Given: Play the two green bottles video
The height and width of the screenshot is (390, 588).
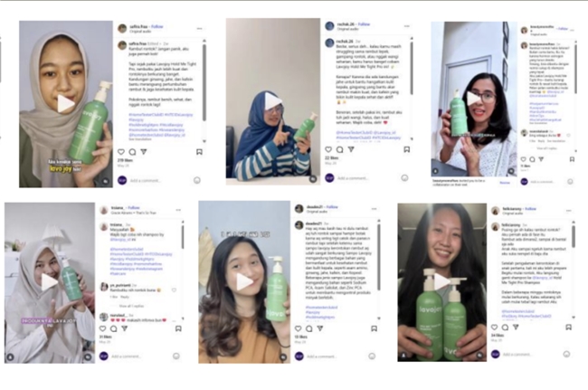Looking at the screenshot, I should (442, 281).
